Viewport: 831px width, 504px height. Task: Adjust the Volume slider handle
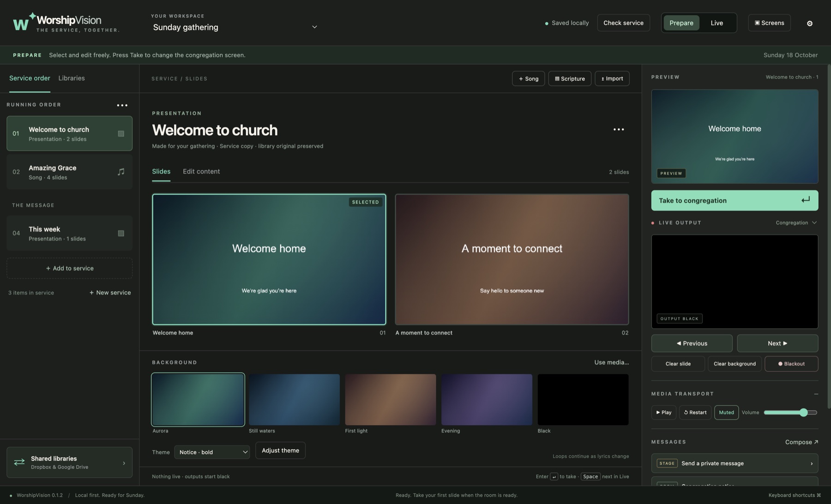[803, 413]
